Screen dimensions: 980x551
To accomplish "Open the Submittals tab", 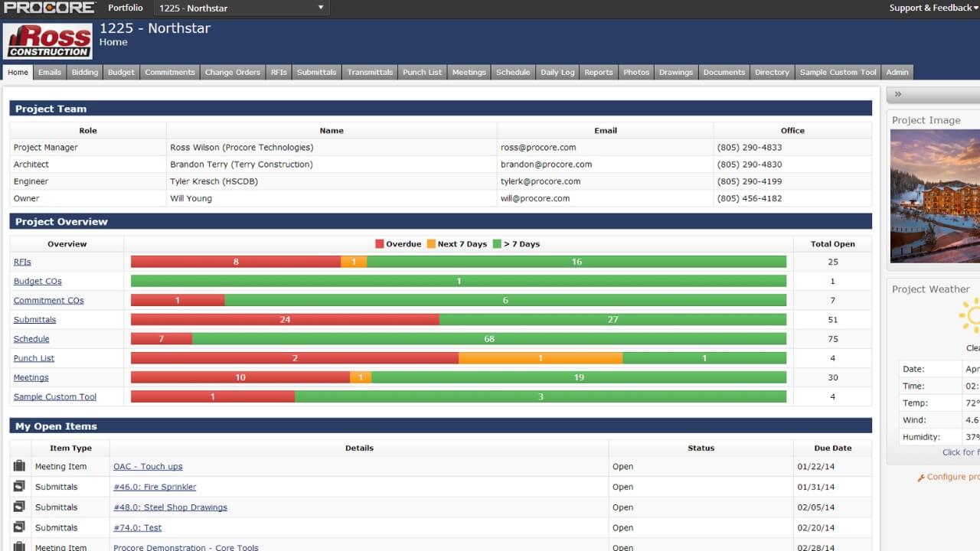I will pos(316,72).
